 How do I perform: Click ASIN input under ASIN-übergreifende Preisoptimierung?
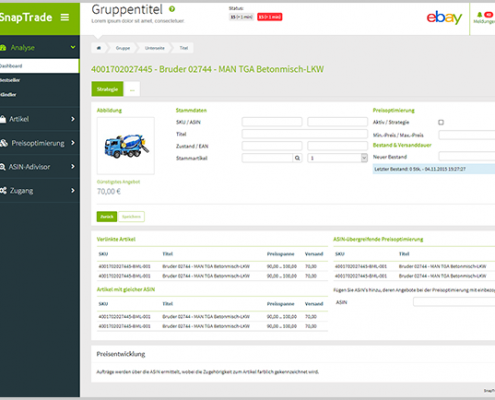click(454, 302)
